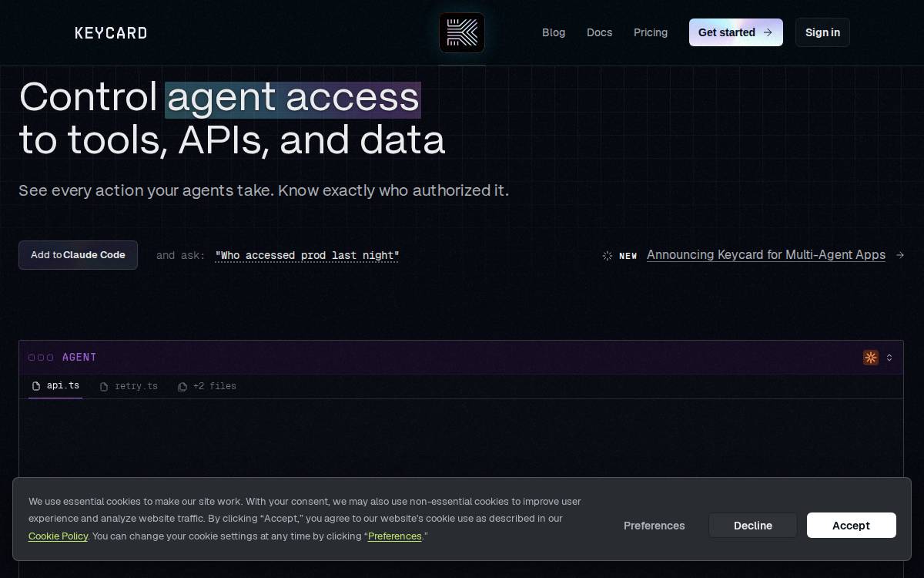Click the arrow after the announcement link
Screen dimensions: 924x578
click(900, 255)
